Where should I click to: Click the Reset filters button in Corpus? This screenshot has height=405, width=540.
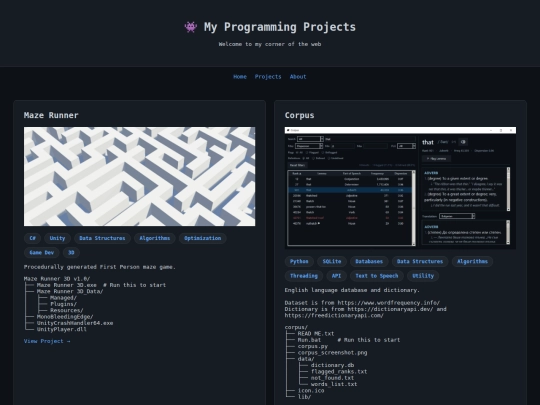click(297, 165)
